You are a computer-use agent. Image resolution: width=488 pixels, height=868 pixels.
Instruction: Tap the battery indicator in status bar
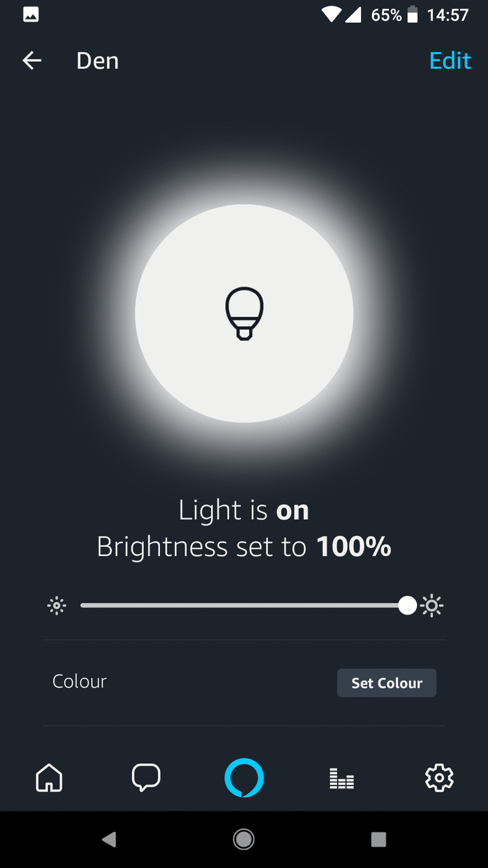(x=412, y=15)
